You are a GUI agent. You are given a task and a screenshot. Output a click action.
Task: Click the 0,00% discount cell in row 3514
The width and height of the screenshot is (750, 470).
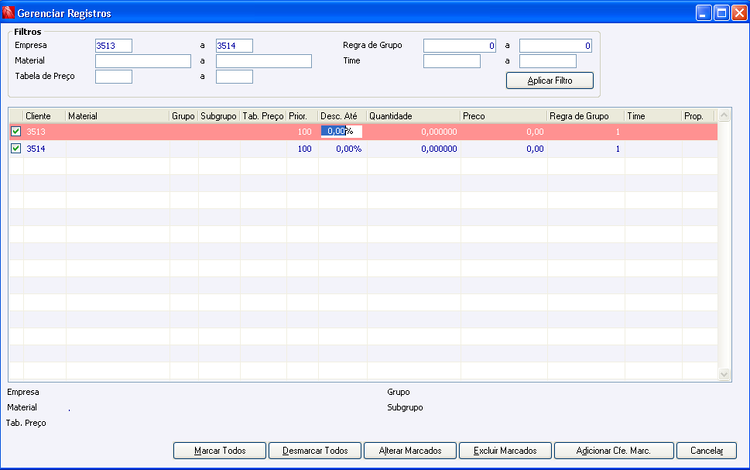click(x=342, y=149)
